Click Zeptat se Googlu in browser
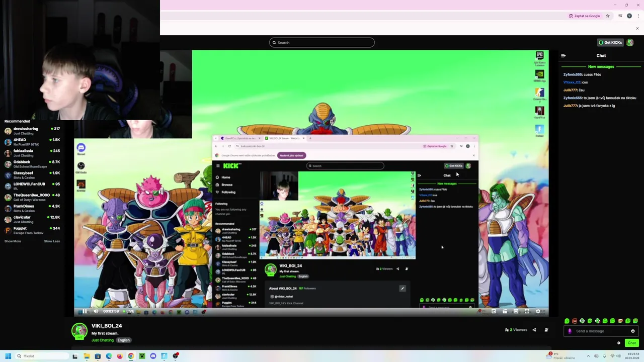This screenshot has width=644, height=362. pos(585,16)
